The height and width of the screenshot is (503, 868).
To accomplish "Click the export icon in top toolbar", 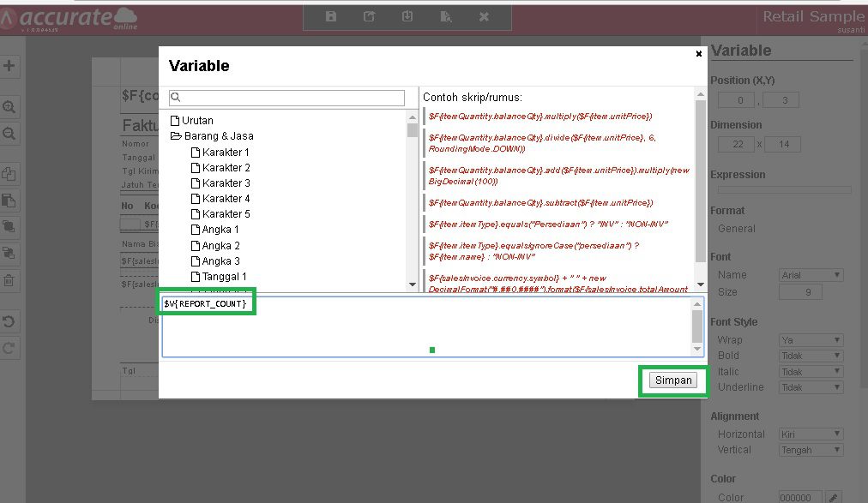I will coord(370,16).
